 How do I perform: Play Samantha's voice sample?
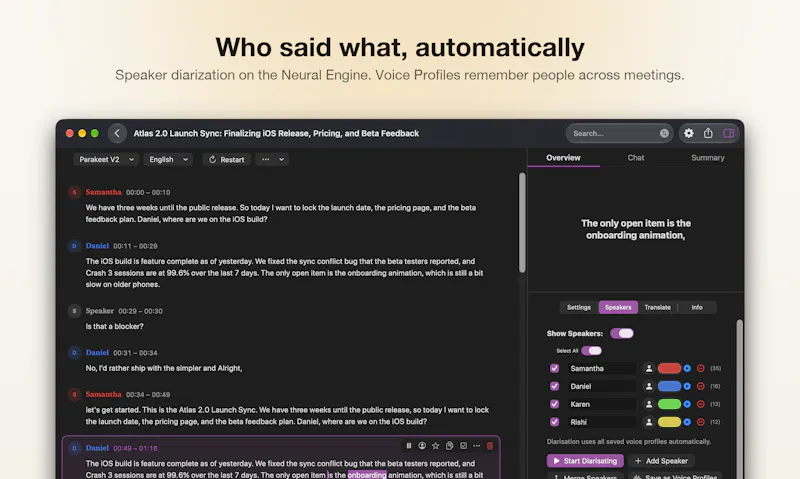[687, 368]
